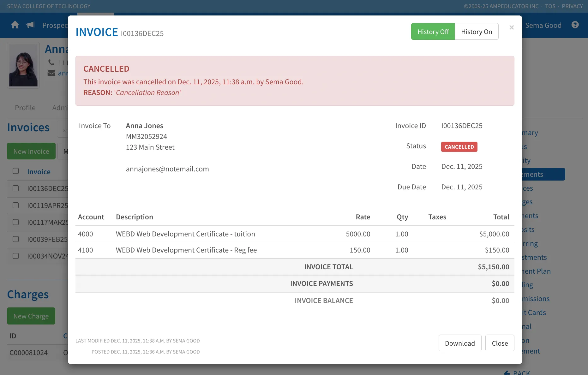Check the I00034NOV24 invoice row checkbox
The height and width of the screenshot is (375, 588).
pyautogui.click(x=16, y=256)
